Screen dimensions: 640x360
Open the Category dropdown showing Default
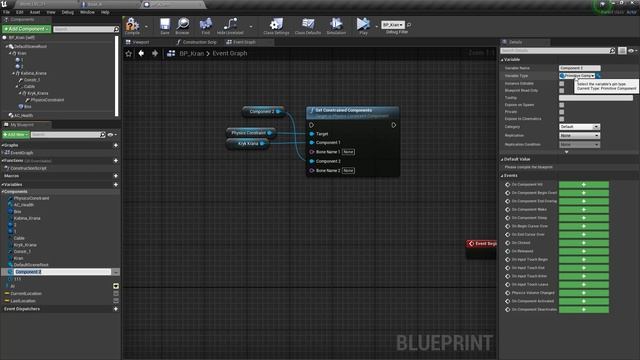[x=579, y=127]
